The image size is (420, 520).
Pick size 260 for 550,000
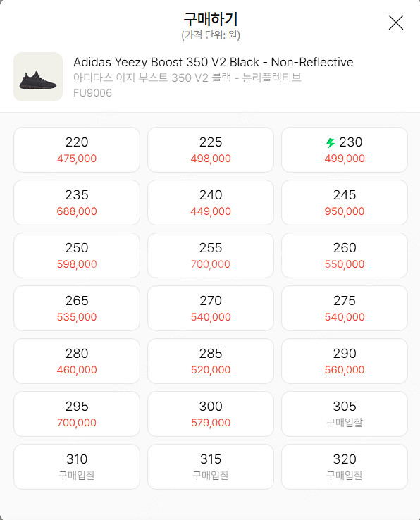pos(345,255)
